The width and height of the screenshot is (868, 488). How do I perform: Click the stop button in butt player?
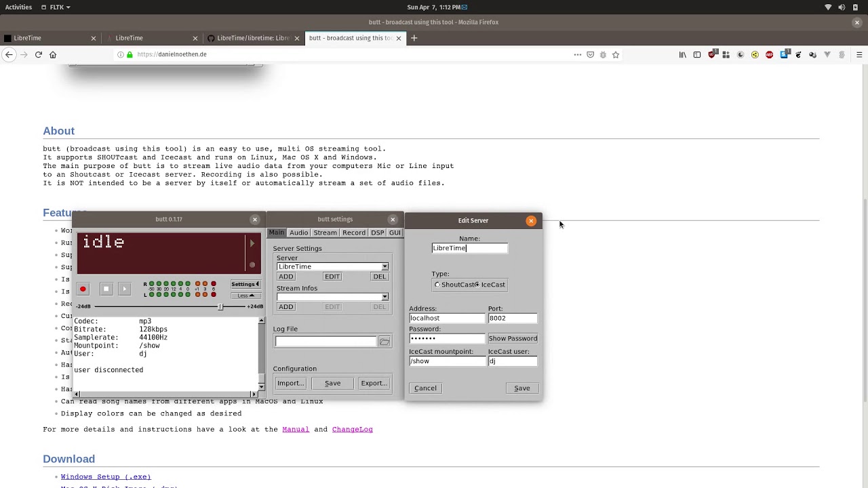tap(106, 289)
